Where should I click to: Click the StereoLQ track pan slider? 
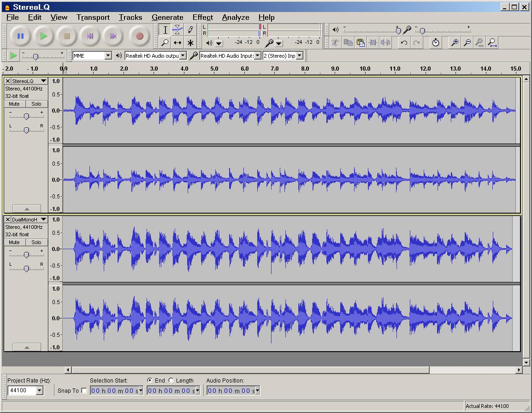point(26,130)
